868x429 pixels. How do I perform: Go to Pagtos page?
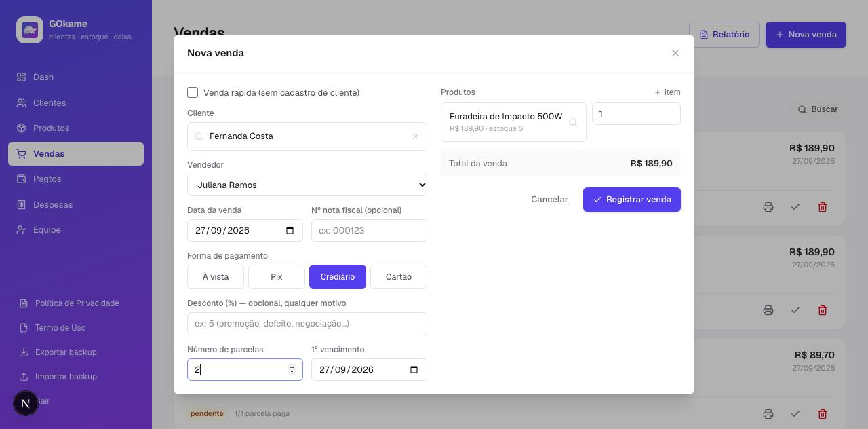click(x=76, y=179)
